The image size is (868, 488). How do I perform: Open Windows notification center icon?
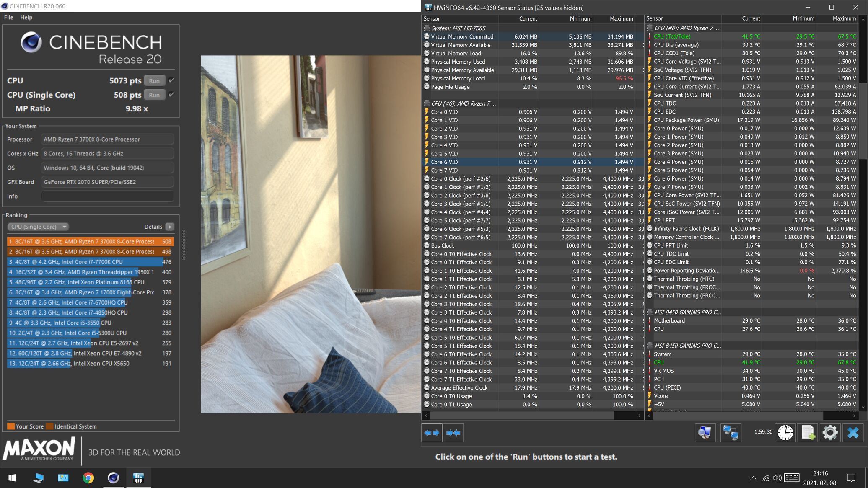click(x=851, y=478)
